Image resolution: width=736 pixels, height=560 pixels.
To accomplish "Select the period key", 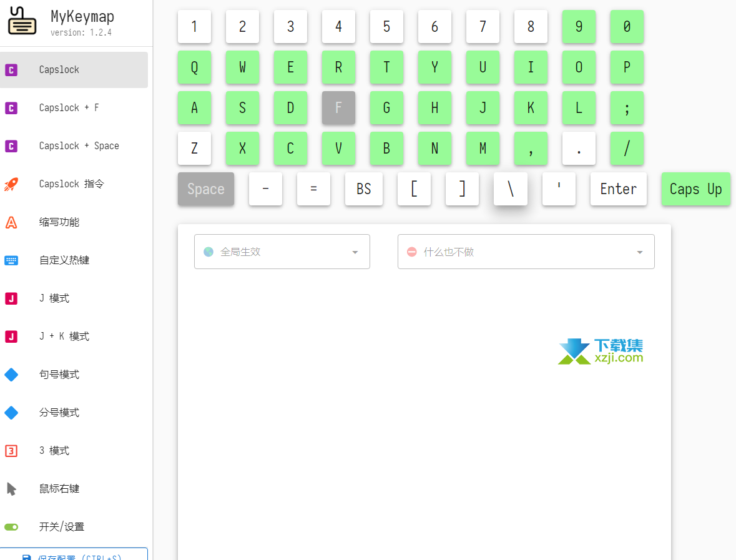I will (x=579, y=149).
